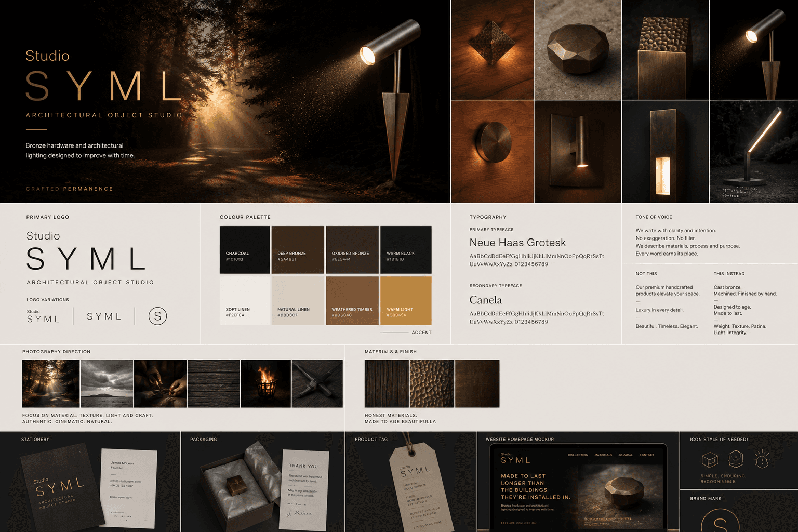This screenshot has height=532, width=798.
Task: Pick the Soft Linen colour swatch
Action: pos(245,301)
